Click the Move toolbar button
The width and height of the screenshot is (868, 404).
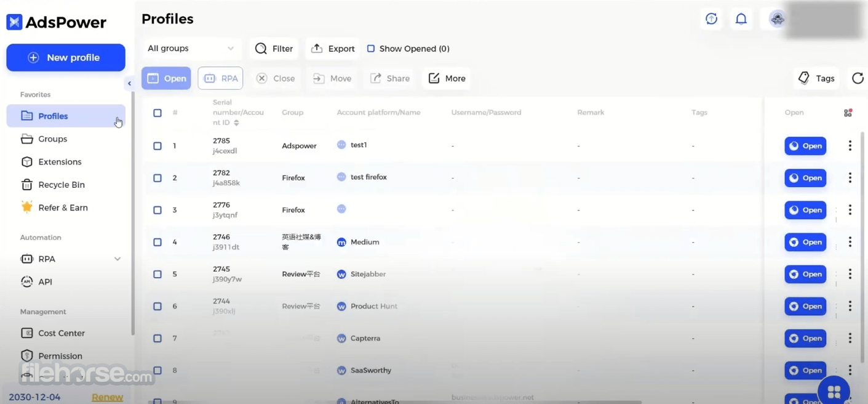point(332,78)
